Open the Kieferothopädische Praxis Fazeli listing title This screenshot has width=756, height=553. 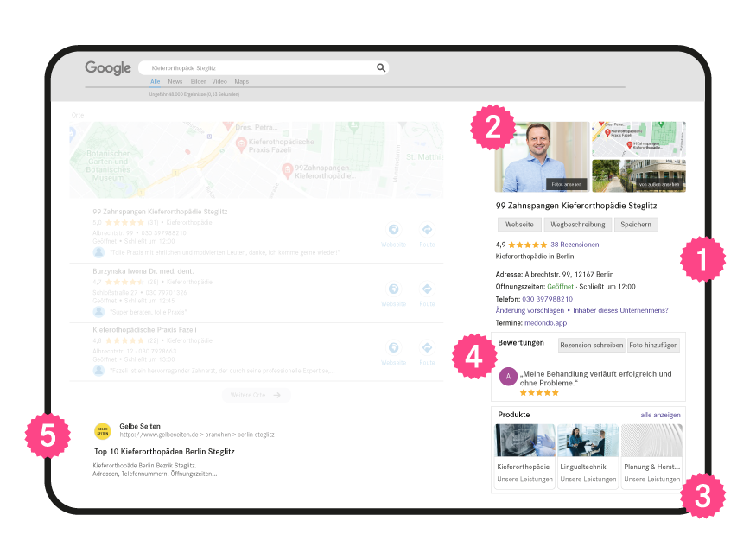[x=144, y=330]
